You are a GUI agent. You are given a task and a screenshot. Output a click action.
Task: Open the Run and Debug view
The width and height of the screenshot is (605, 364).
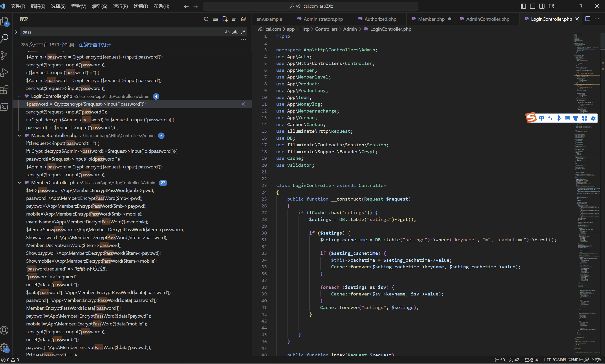pos(5,73)
